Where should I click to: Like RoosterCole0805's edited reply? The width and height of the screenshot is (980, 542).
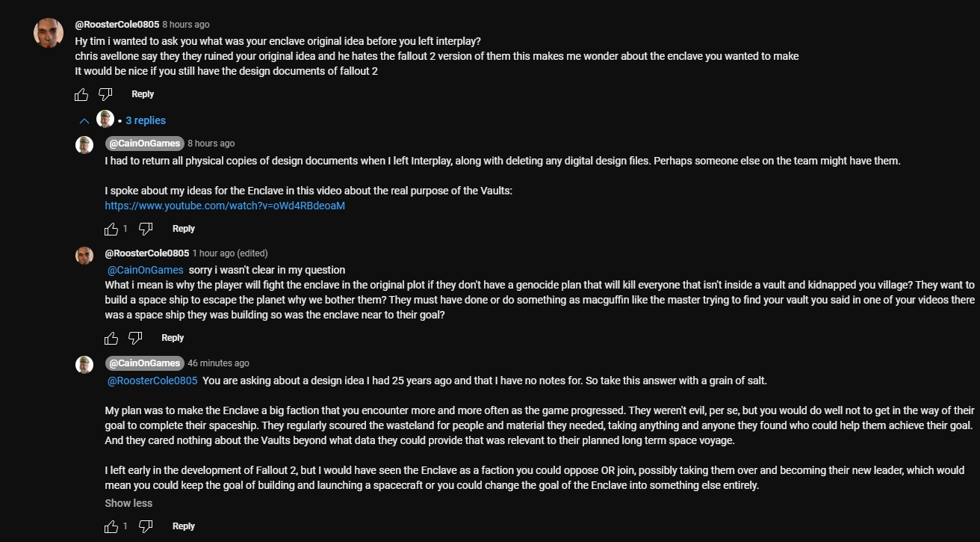[111, 338]
